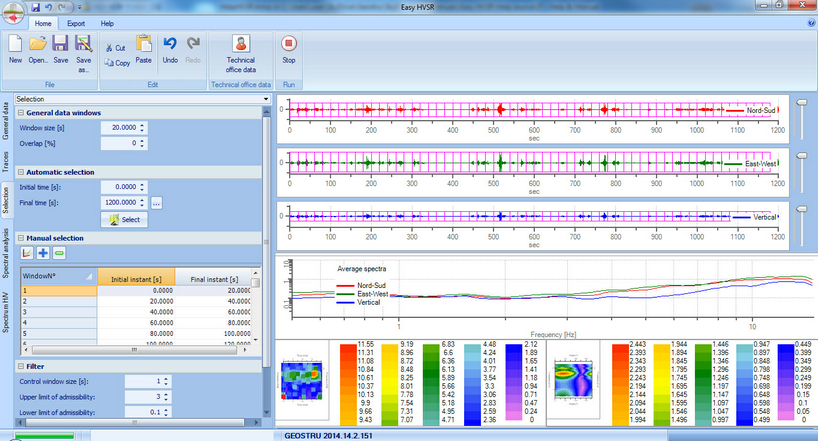
Task: Cut the selection with Cut
Action: coord(116,48)
